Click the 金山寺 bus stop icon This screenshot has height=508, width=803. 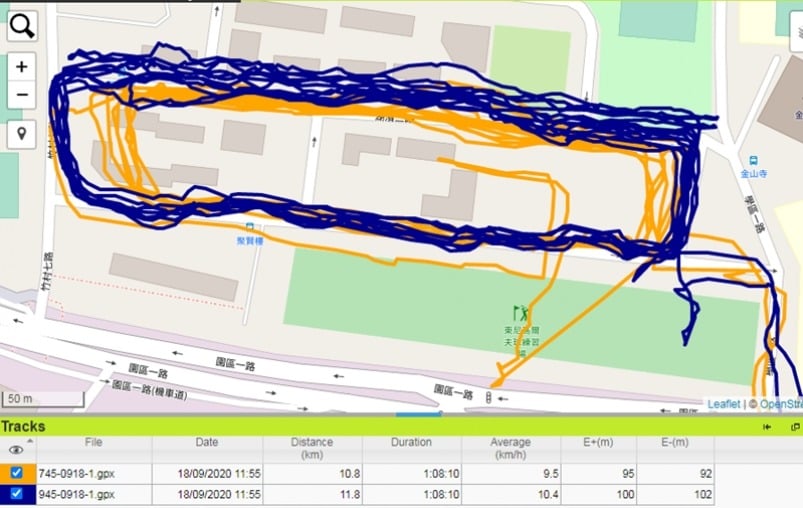pyautogui.click(x=753, y=161)
